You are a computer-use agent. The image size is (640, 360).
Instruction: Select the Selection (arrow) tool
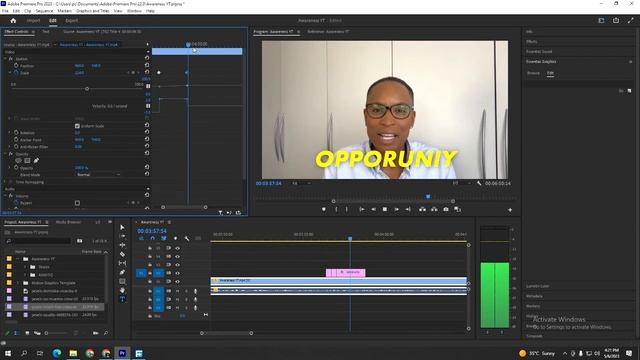click(x=122, y=227)
